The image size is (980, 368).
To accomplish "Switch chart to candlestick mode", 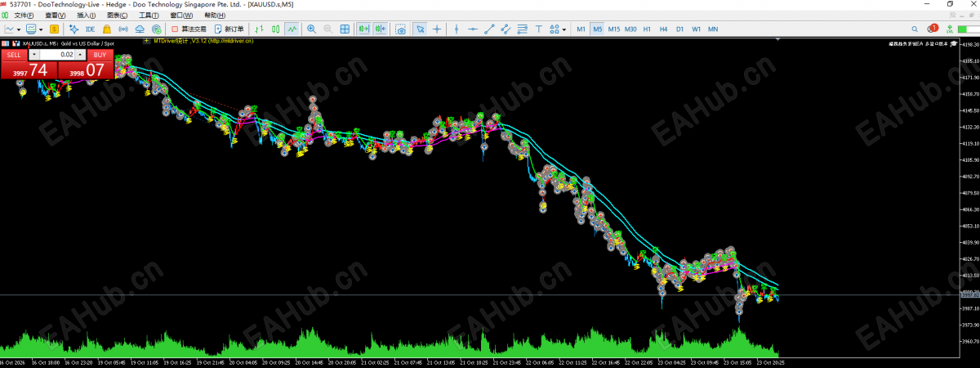I will (276, 29).
